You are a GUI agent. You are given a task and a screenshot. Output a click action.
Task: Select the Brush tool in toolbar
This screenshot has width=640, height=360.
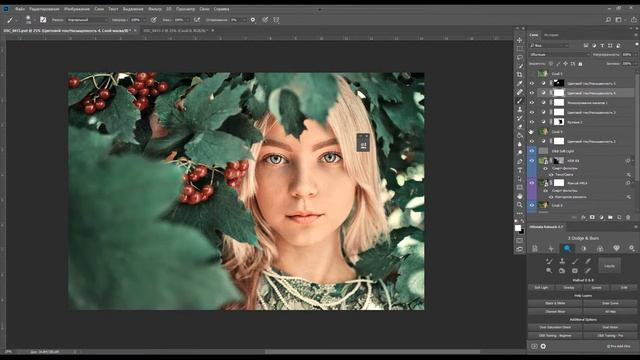pos(519,101)
